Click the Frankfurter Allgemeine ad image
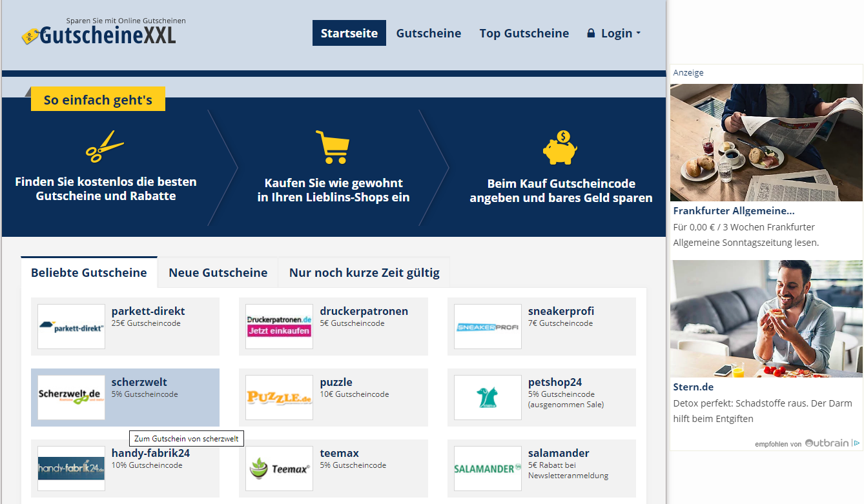 pyautogui.click(x=766, y=142)
